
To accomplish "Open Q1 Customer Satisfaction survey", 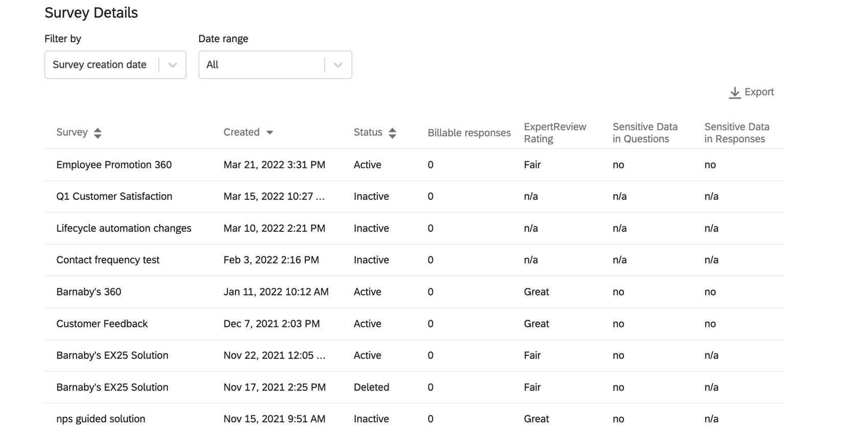I will pyautogui.click(x=114, y=197).
